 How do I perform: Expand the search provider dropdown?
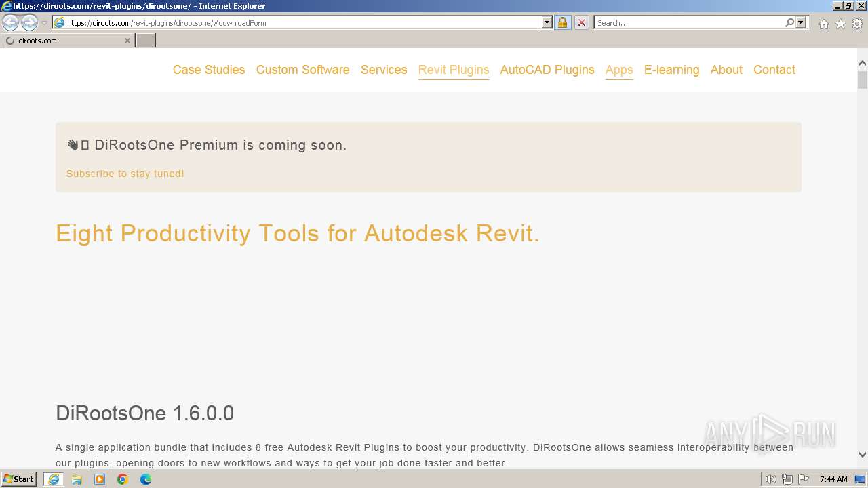tap(801, 22)
